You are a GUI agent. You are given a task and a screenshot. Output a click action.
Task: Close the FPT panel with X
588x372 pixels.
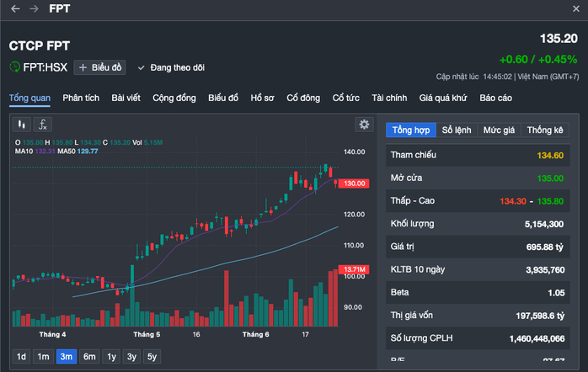576,8
